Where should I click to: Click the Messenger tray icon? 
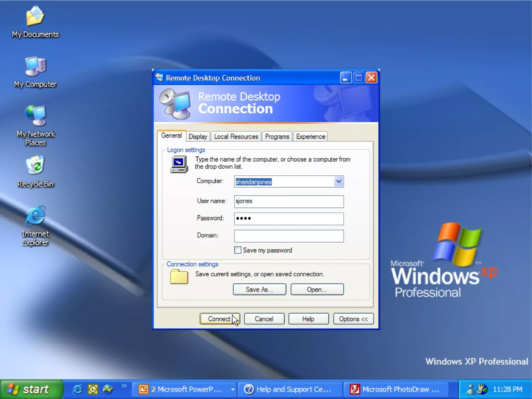click(x=470, y=389)
